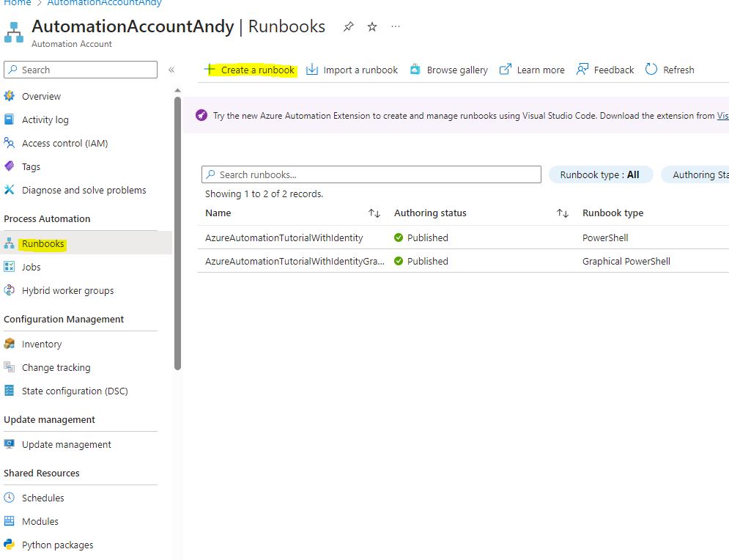Click the Feedback toolbar button

(x=605, y=70)
